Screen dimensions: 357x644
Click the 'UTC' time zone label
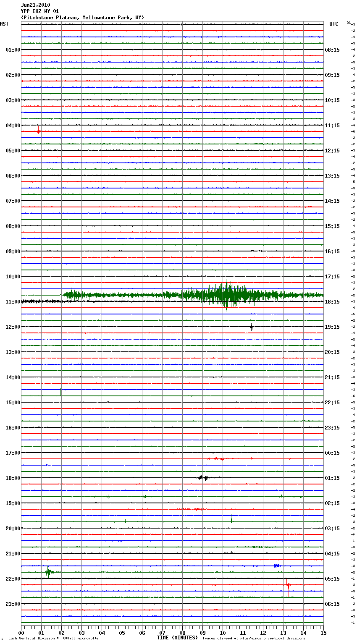point(333,24)
